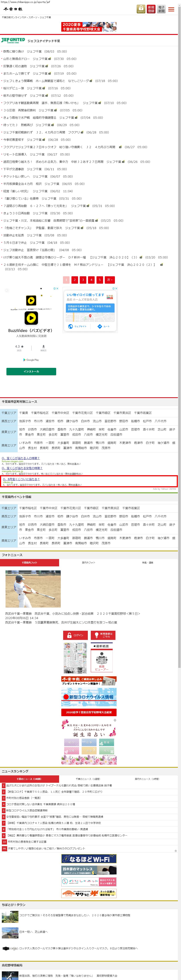This screenshot has height=980, width=181.
Task: Open the 2020夏季千葉県高等学校野球大会 banner
Action: (x=89, y=27)
